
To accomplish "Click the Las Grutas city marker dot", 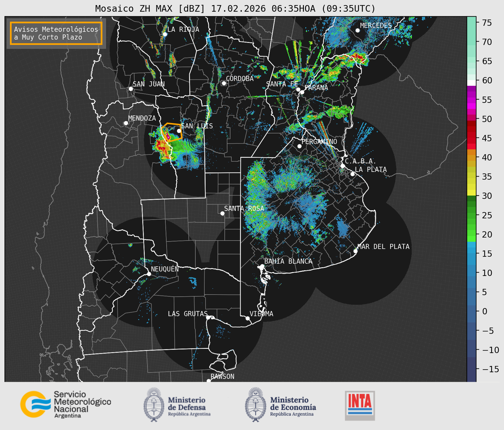I will [x=208, y=317].
